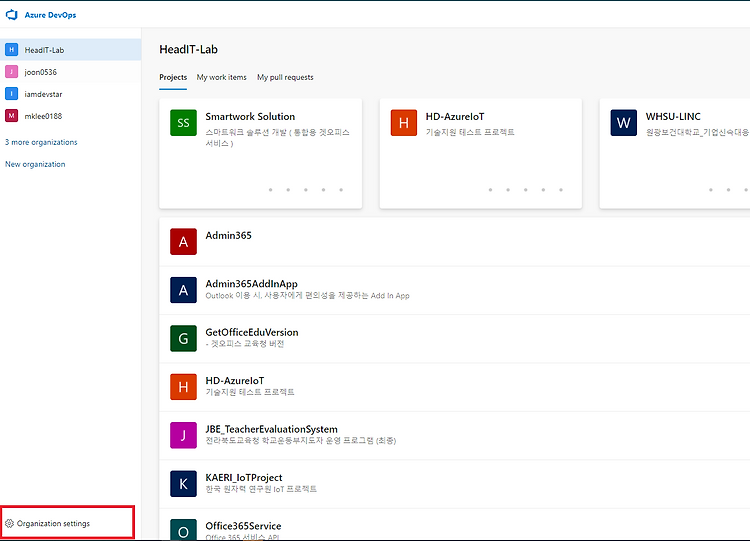This screenshot has width=750, height=541.
Task: Click the last service dot on Smartwork Solution card
Action: (341, 190)
